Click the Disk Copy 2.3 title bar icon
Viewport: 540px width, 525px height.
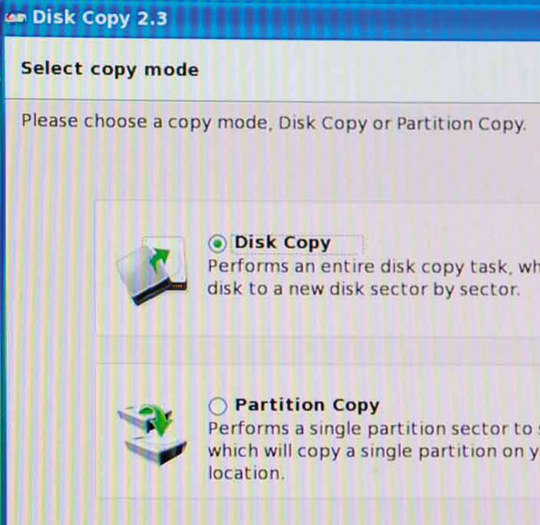[15, 17]
